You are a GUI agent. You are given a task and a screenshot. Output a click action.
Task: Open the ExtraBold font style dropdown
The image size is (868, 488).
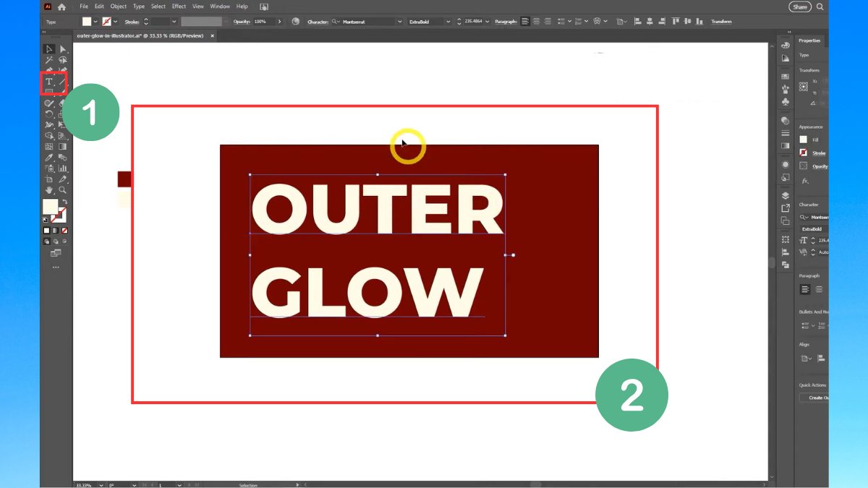tap(448, 22)
